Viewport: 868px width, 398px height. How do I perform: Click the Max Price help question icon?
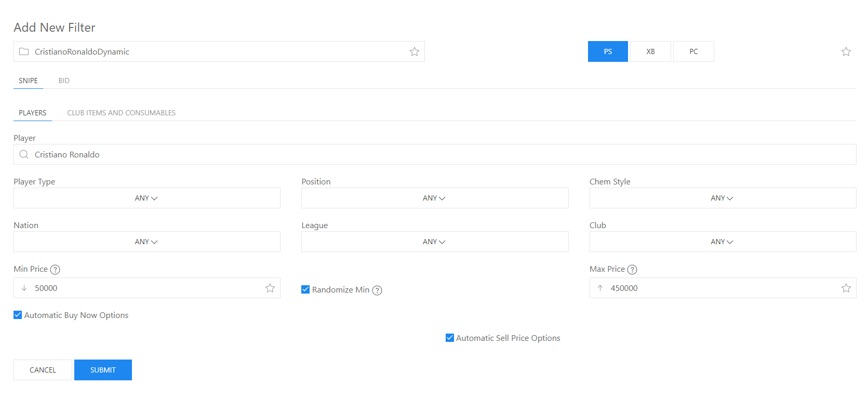[632, 270]
